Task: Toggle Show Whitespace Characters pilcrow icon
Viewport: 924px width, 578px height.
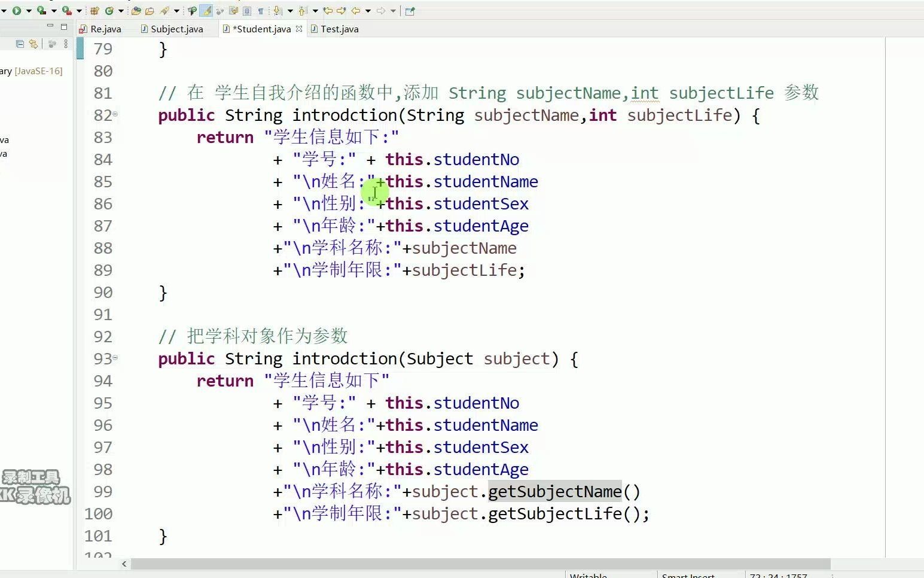Action: click(x=260, y=11)
